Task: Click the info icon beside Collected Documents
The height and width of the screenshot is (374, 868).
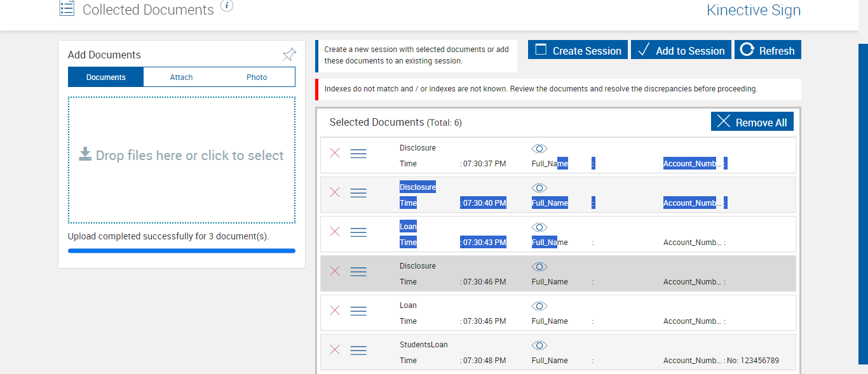Action: coord(227,6)
